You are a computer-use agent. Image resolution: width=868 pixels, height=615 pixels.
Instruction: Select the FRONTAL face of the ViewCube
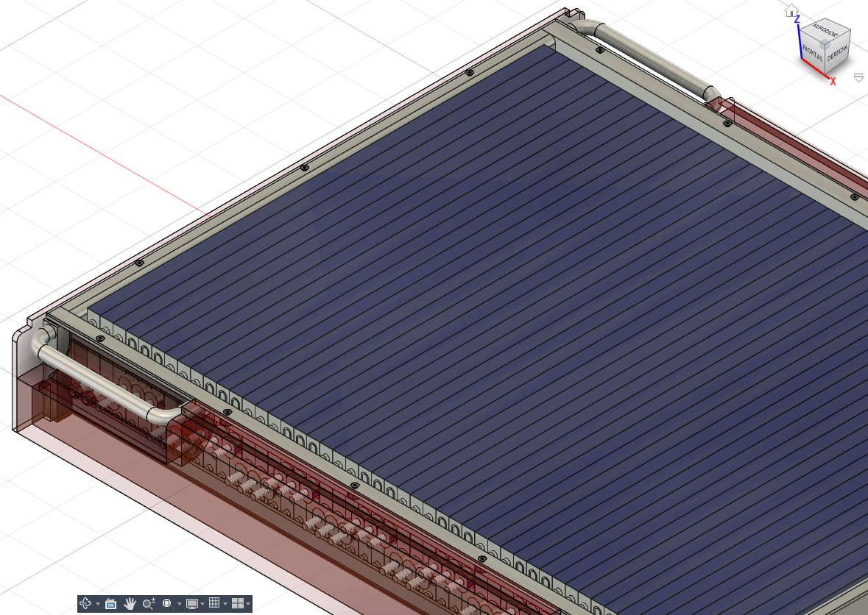(813, 52)
